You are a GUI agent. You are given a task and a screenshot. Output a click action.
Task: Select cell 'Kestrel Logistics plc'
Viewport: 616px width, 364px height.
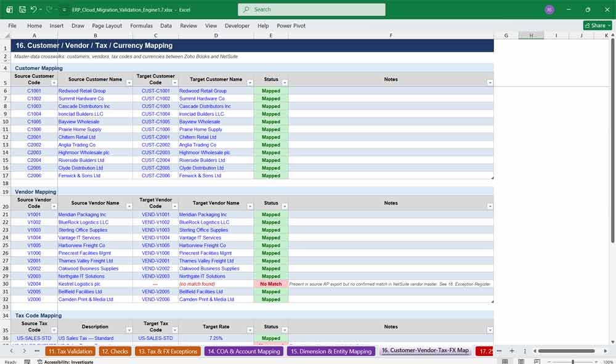(95, 284)
